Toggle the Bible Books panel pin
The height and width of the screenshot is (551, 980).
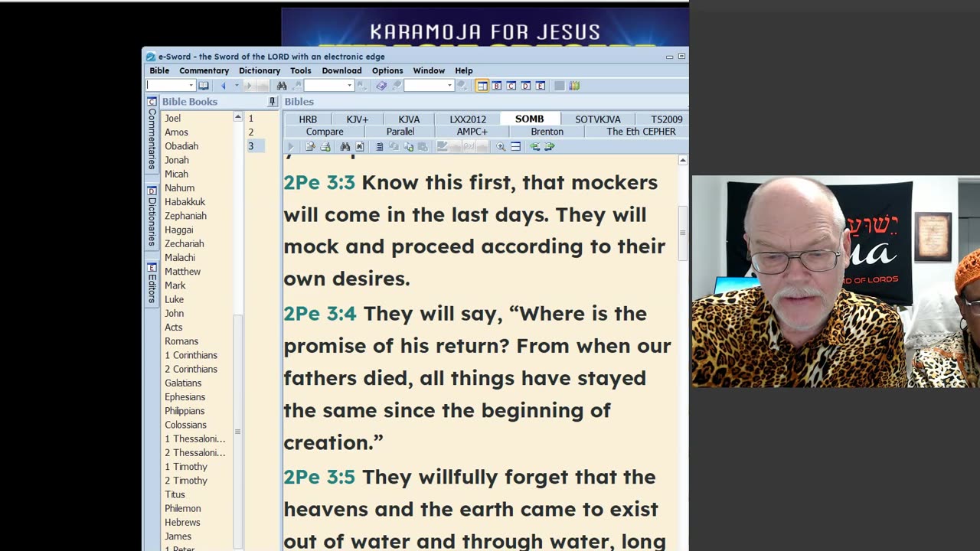[272, 102]
